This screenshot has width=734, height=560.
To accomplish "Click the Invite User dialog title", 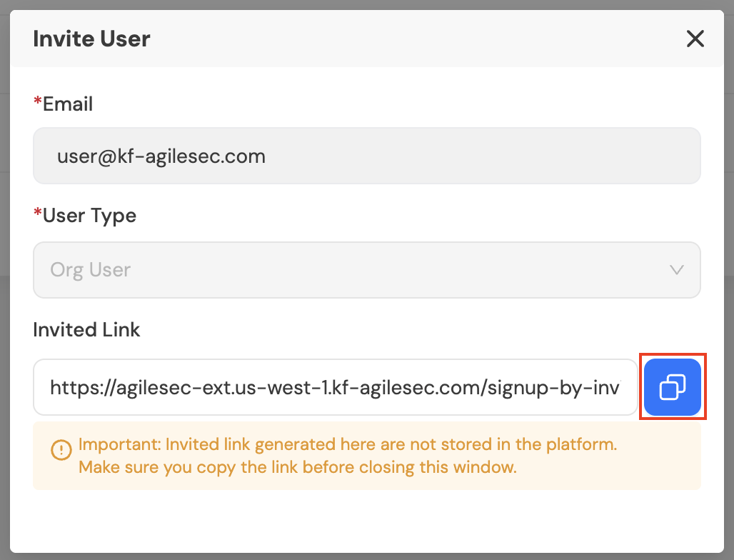I will (91, 39).
